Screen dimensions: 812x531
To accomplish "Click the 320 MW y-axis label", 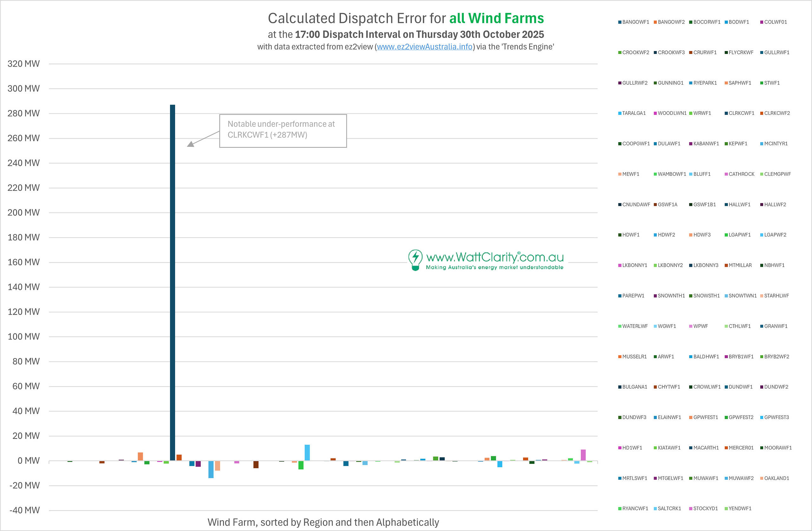I will tap(23, 64).
